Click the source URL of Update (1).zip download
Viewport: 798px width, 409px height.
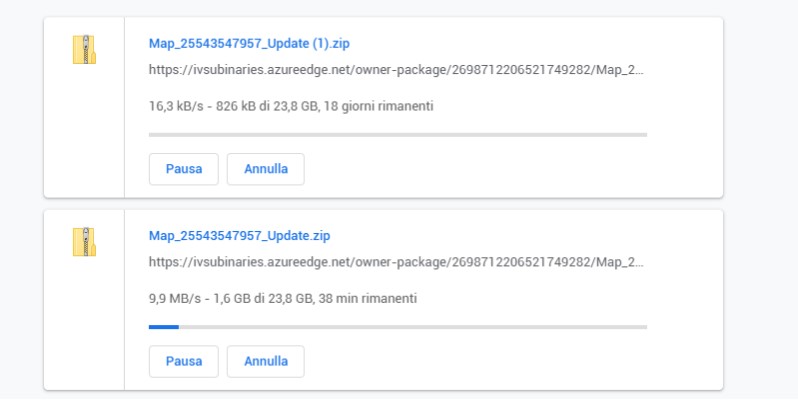pyautogui.click(x=396, y=70)
